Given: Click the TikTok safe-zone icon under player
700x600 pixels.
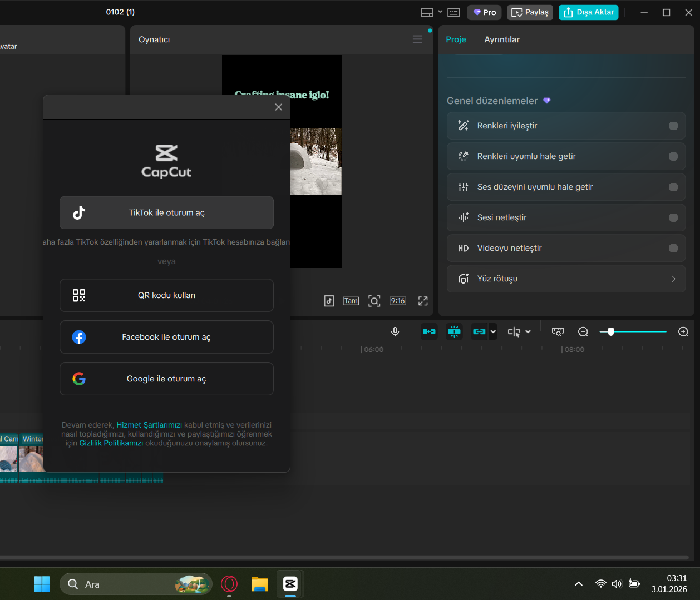Looking at the screenshot, I should click(329, 301).
